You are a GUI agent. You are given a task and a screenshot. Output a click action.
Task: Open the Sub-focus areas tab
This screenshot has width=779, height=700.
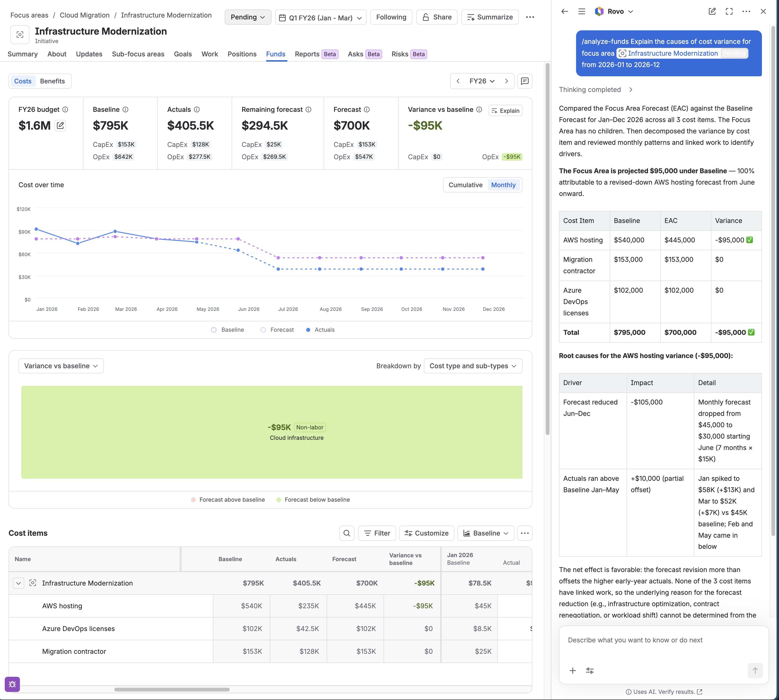click(138, 54)
